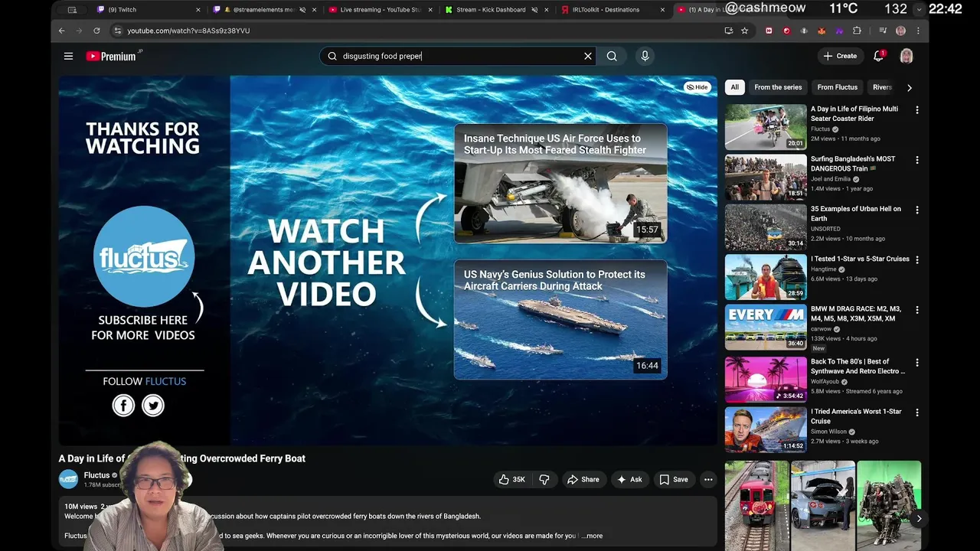
Task: Open Fluctus channel name link below title
Action: (96, 475)
